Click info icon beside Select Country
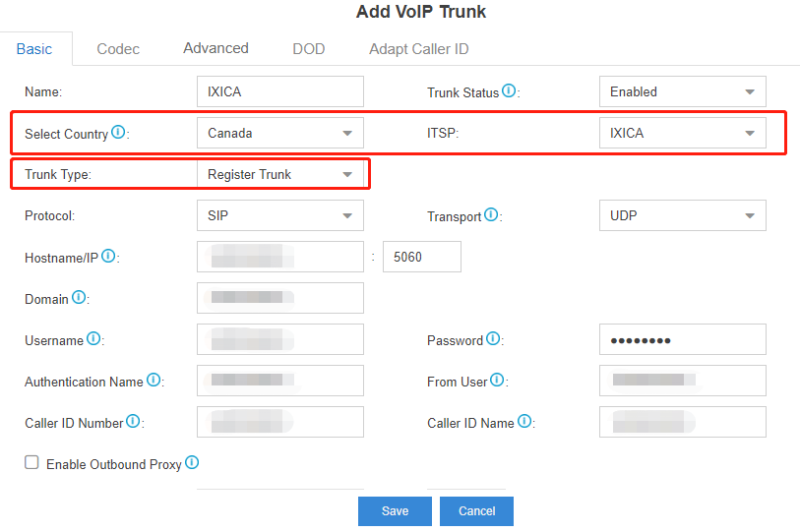The height and width of the screenshot is (532, 800). (x=118, y=133)
